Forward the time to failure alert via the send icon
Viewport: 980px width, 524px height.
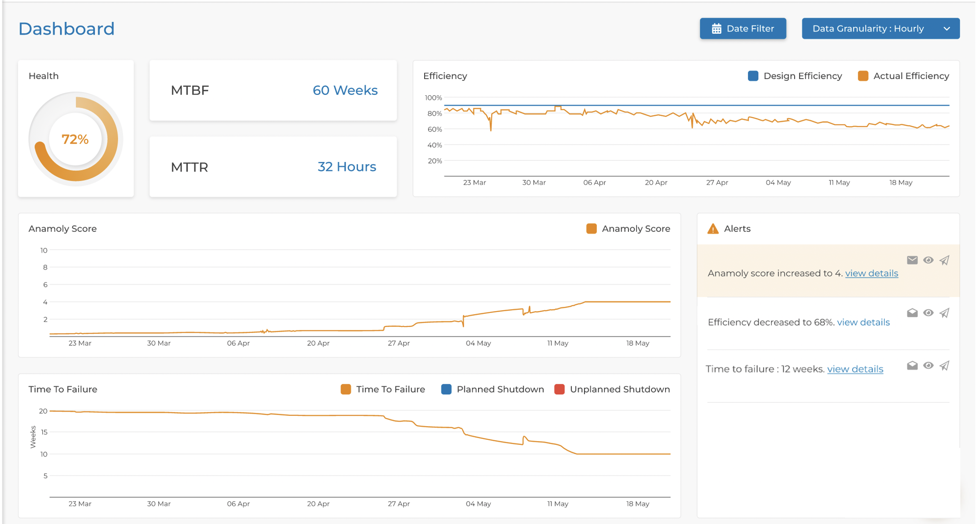[944, 366]
